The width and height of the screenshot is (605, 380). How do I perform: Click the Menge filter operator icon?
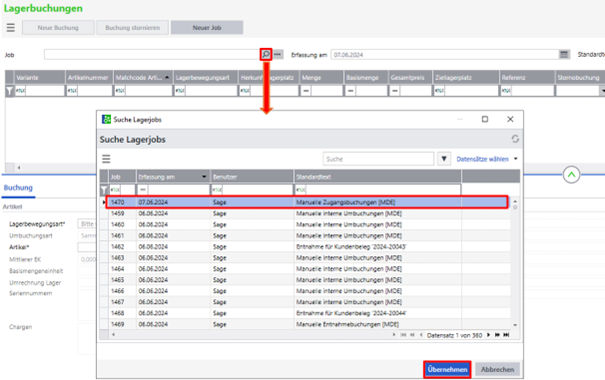[306, 91]
